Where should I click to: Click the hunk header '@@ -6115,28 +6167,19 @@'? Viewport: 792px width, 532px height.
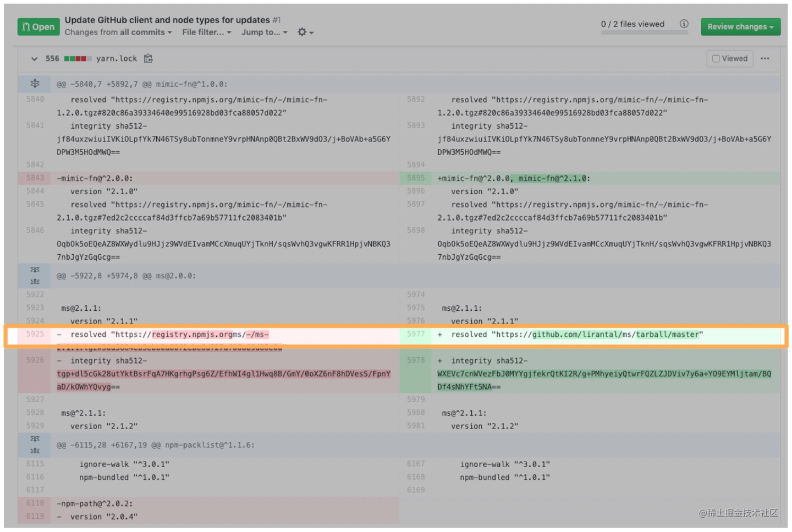click(155, 445)
